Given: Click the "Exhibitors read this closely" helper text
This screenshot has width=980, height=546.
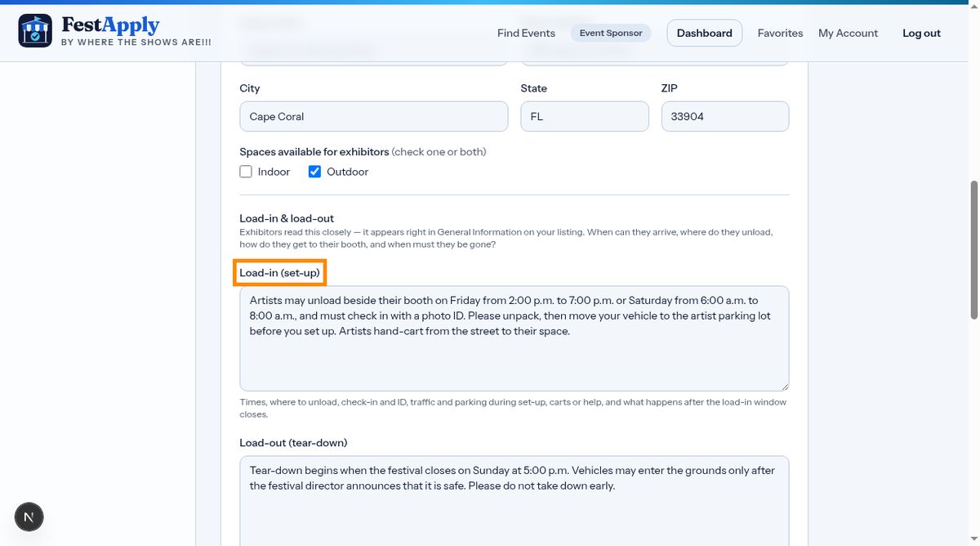Looking at the screenshot, I should tap(506, 238).
